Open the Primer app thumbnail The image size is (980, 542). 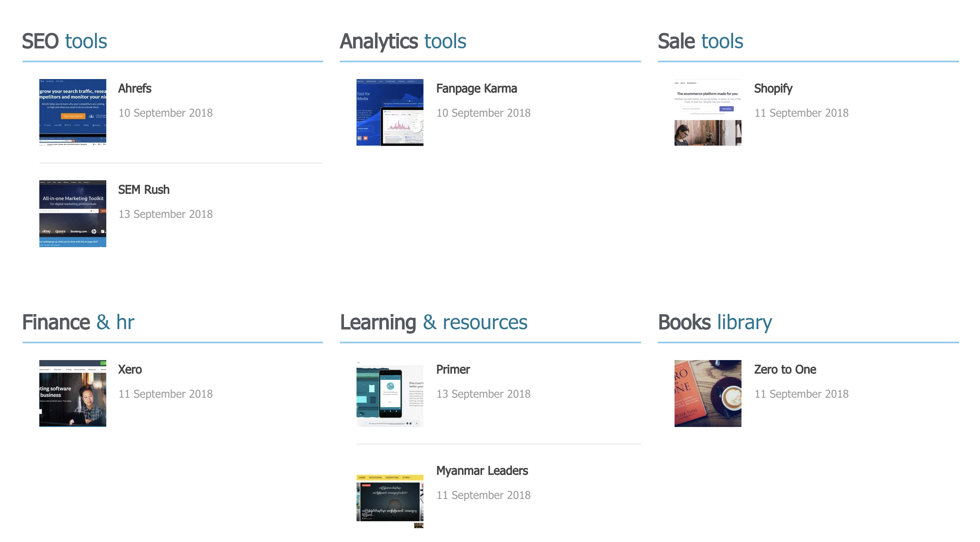390,393
